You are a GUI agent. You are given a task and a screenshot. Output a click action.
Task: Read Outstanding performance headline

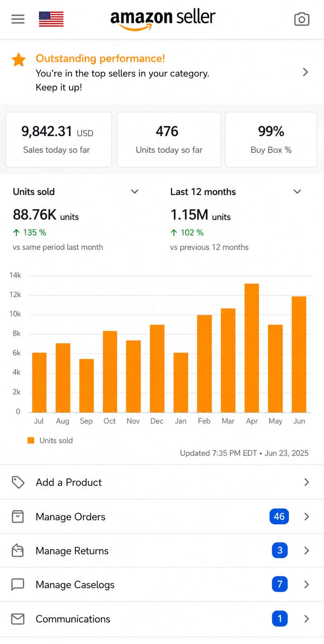(100, 58)
